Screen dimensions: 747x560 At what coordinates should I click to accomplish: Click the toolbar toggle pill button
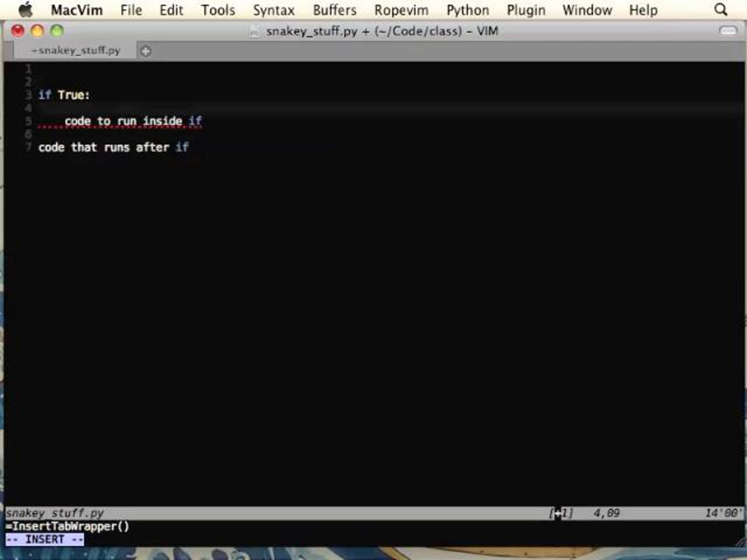pyautogui.click(x=728, y=31)
